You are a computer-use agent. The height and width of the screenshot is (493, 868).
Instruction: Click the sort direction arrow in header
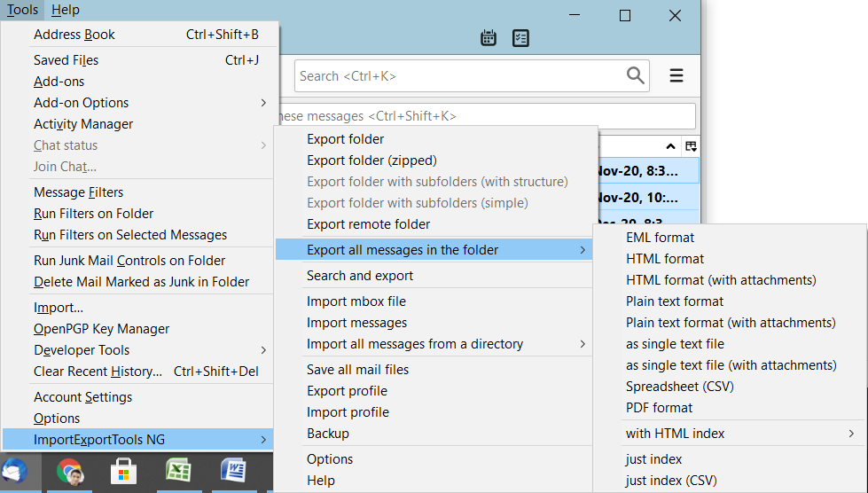(x=670, y=146)
